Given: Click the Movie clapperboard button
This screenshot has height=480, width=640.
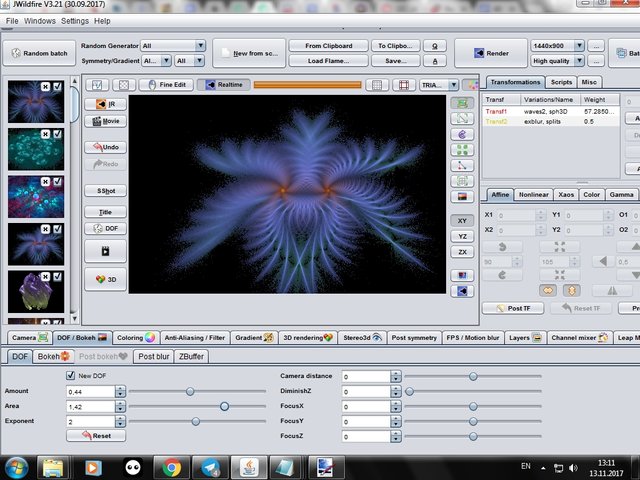Looking at the screenshot, I should (105, 121).
